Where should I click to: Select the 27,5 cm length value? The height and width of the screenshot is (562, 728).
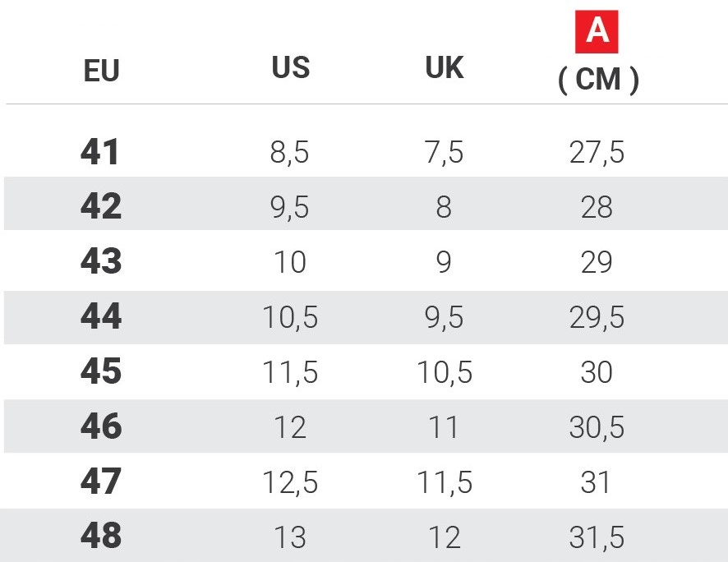[597, 153]
